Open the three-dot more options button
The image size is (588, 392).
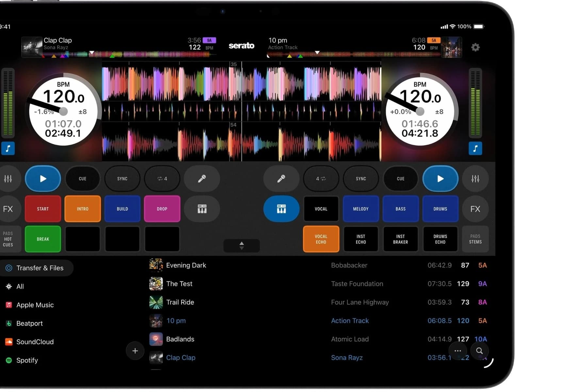[x=458, y=351]
